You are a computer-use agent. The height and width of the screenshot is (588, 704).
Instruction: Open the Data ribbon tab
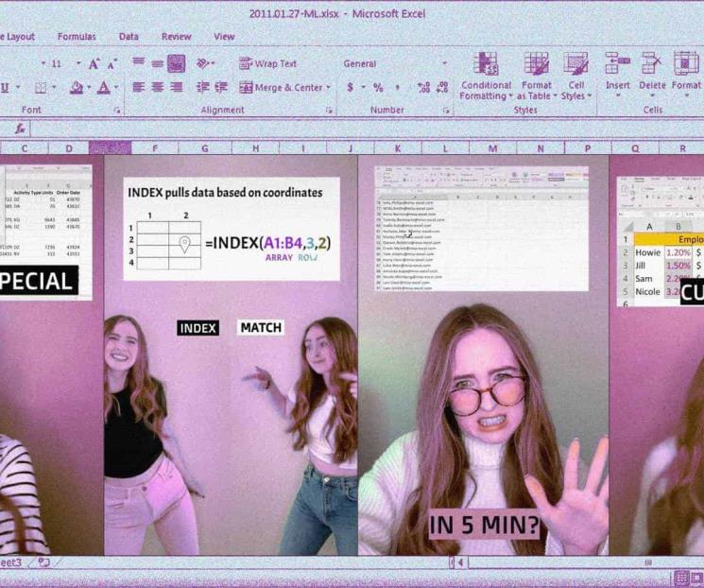pyautogui.click(x=129, y=37)
